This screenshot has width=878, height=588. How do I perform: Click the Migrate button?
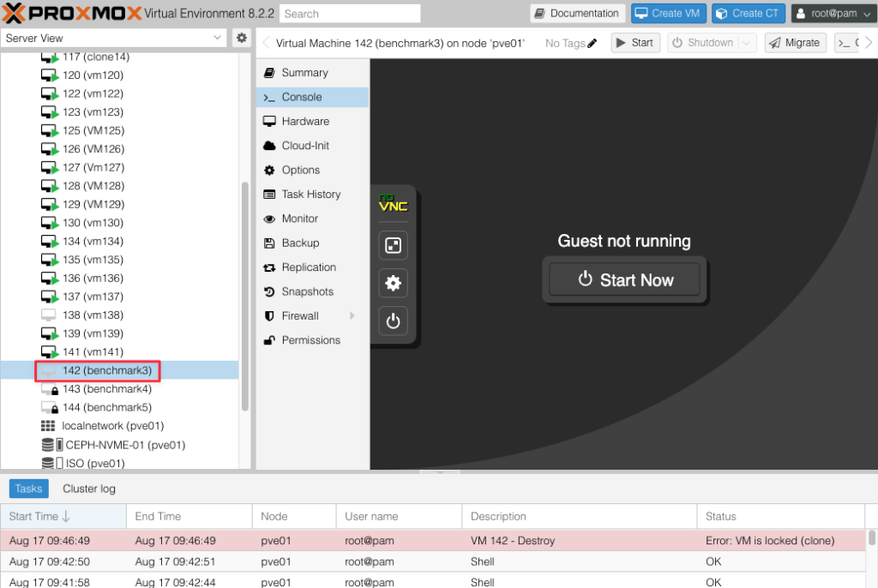coord(795,43)
